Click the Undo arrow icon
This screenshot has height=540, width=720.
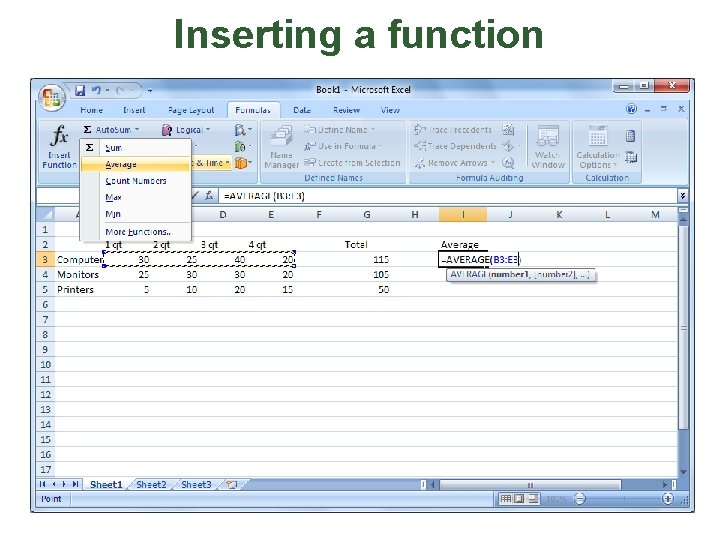(96, 90)
